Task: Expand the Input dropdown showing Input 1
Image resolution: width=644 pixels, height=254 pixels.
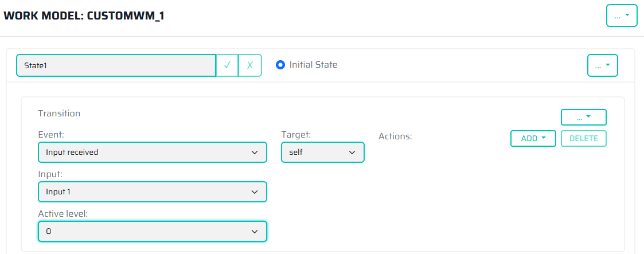Action: click(152, 192)
